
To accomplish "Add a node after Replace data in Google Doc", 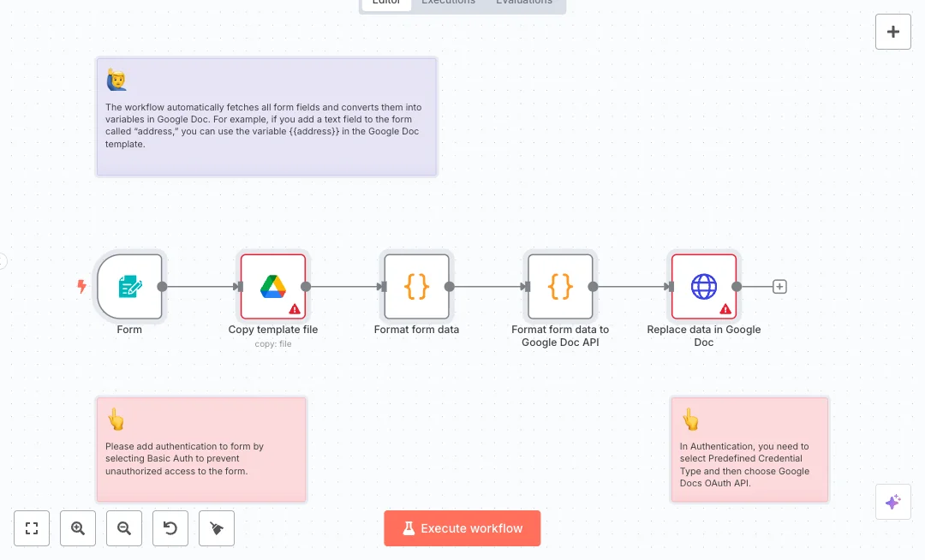I will point(779,287).
